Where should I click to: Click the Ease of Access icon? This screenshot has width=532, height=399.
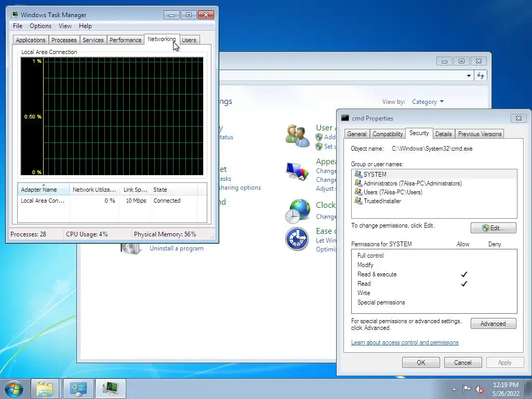click(x=297, y=239)
